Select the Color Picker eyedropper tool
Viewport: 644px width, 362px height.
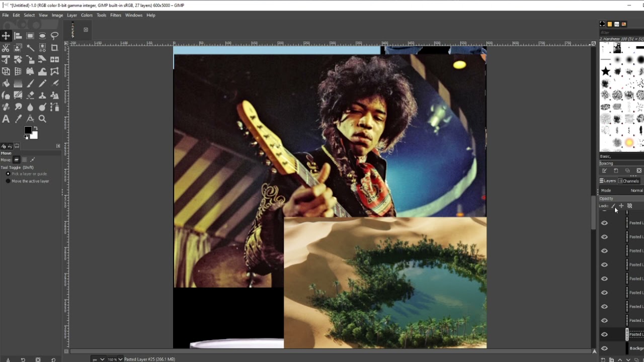coord(18,119)
